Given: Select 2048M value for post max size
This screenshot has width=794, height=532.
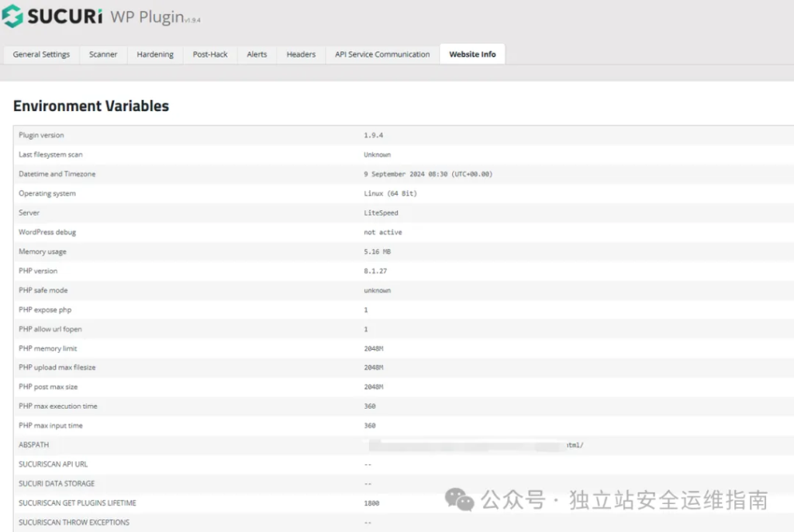Looking at the screenshot, I should pyautogui.click(x=374, y=386).
